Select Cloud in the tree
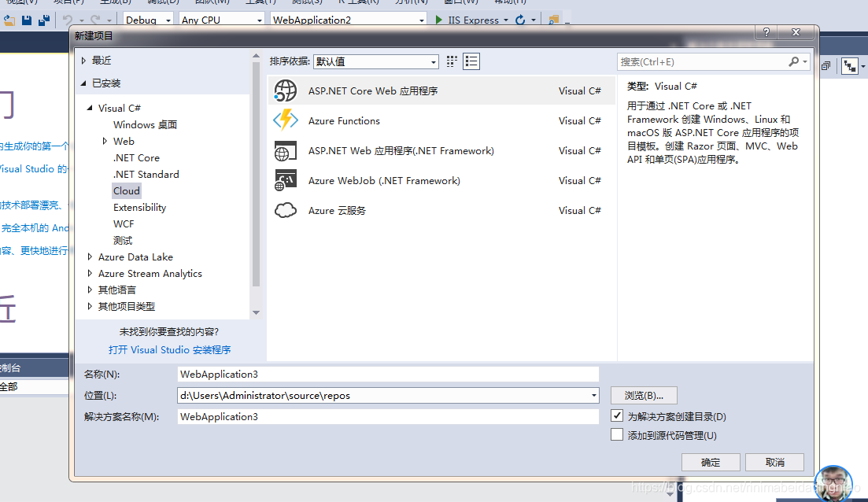868x502 pixels. (126, 191)
